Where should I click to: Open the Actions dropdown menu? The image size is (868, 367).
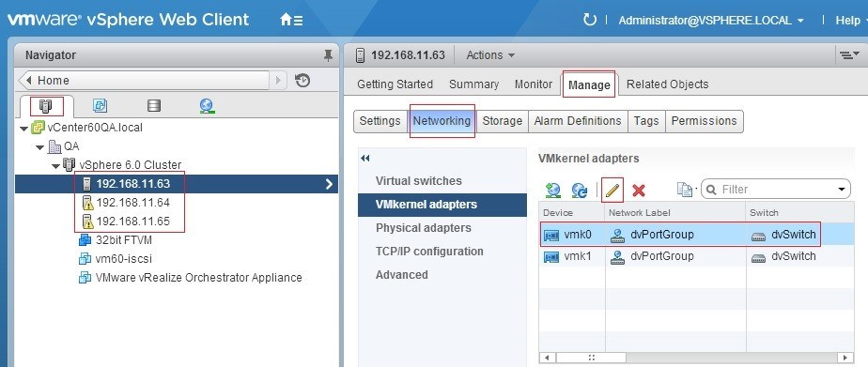click(490, 54)
